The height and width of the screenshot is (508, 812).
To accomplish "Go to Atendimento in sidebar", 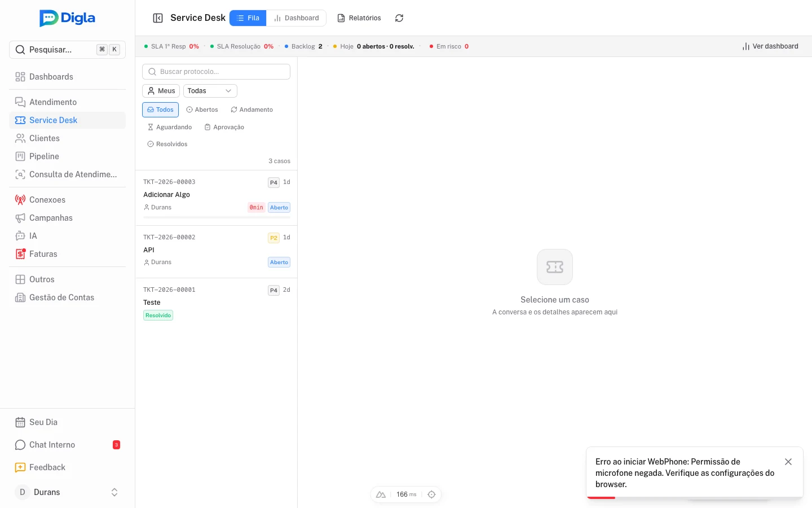I will point(68,102).
